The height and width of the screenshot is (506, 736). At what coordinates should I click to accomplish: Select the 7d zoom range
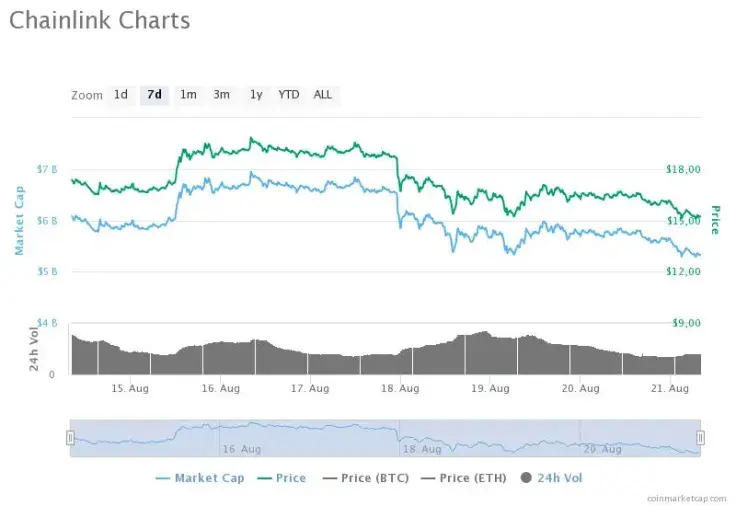click(154, 95)
